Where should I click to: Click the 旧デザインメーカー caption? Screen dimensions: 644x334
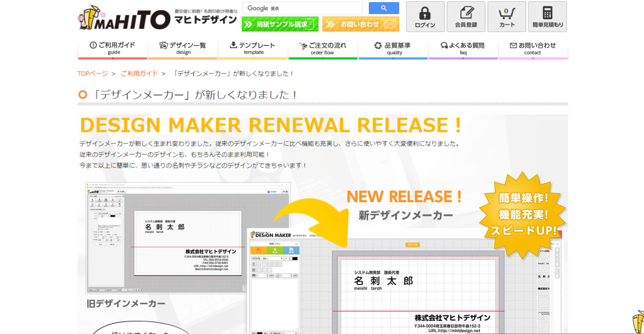(126, 304)
